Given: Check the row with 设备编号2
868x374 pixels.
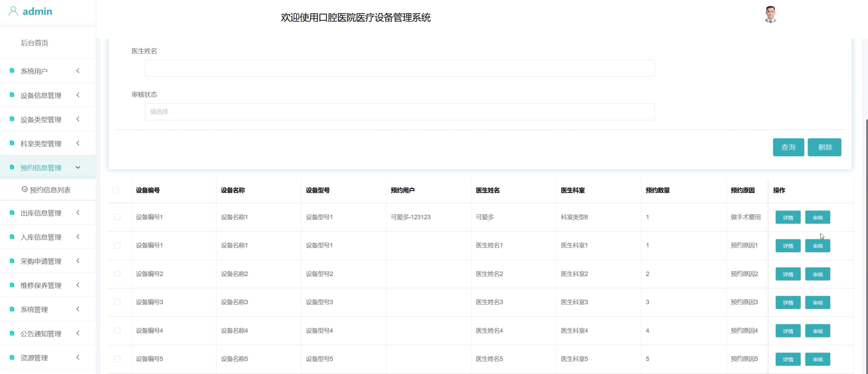Looking at the screenshot, I should (x=117, y=274).
